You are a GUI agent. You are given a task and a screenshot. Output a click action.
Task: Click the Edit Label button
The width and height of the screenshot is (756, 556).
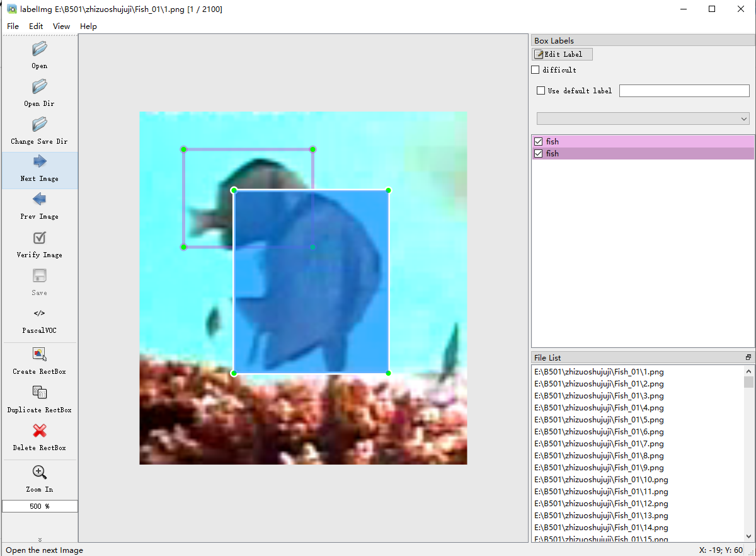click(x=562, y=54)
